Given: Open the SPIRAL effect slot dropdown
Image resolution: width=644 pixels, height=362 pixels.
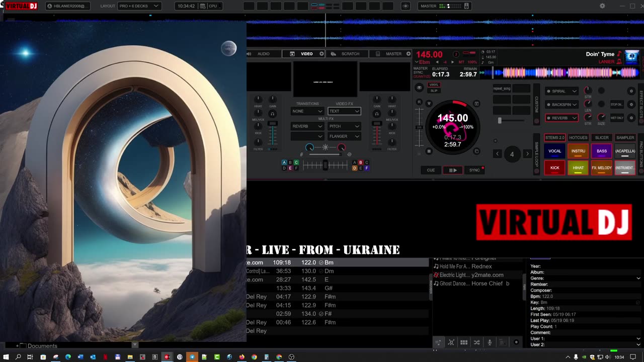Looking at the screenshot, I should pyautogui.click(x=562, y=91).
